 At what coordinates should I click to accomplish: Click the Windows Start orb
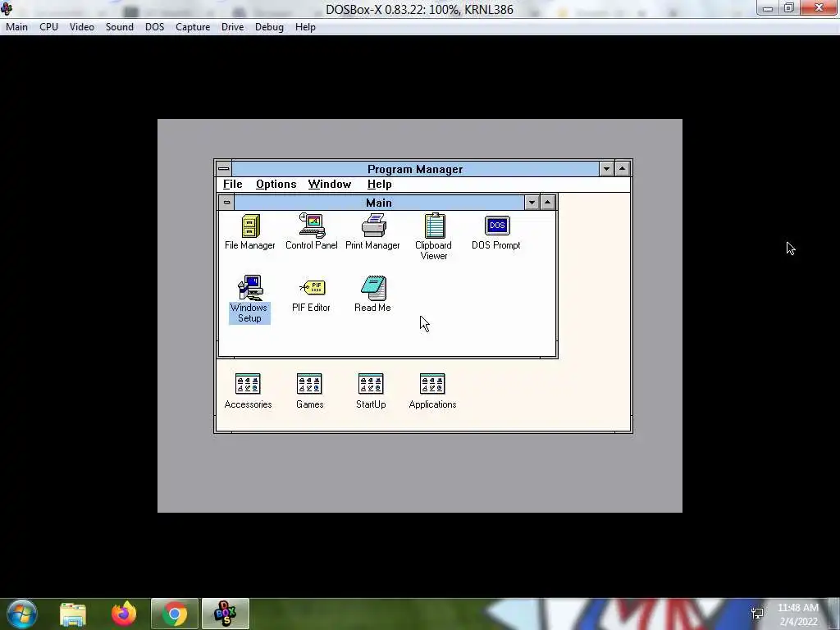(x=21, y=614)
